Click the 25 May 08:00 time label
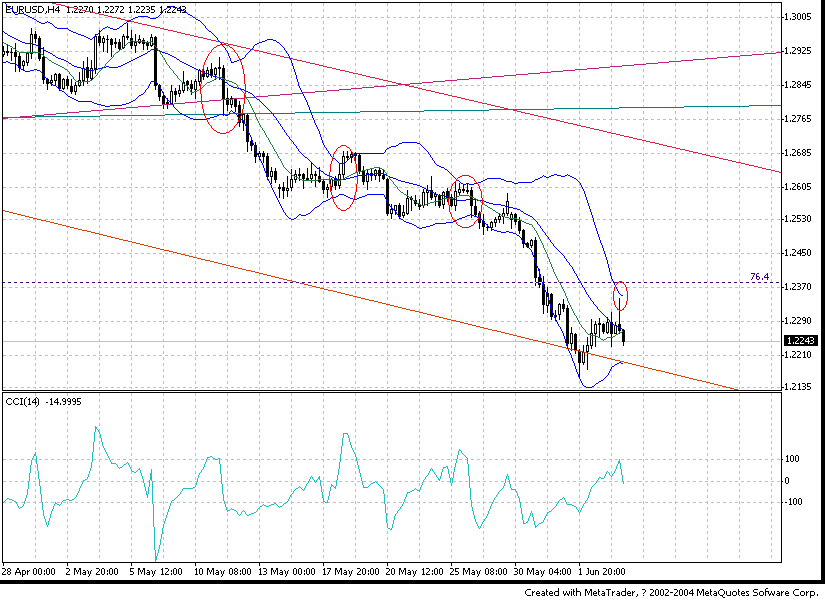 pyautogui.click(x=479, y=572)
